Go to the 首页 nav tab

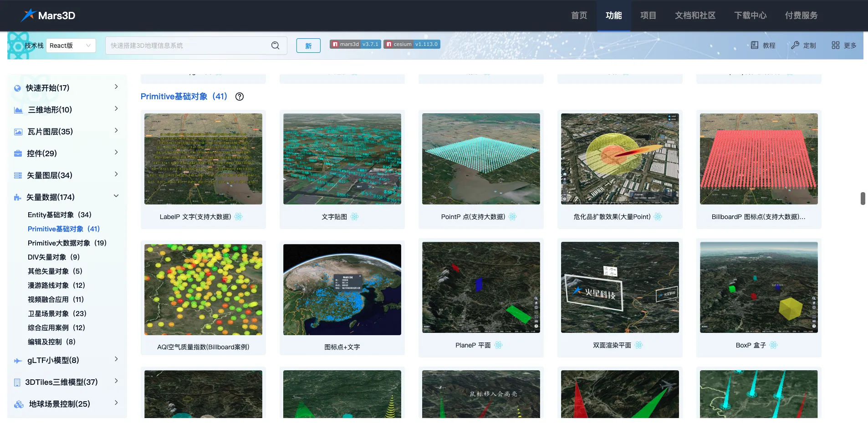tap(579, 15)
